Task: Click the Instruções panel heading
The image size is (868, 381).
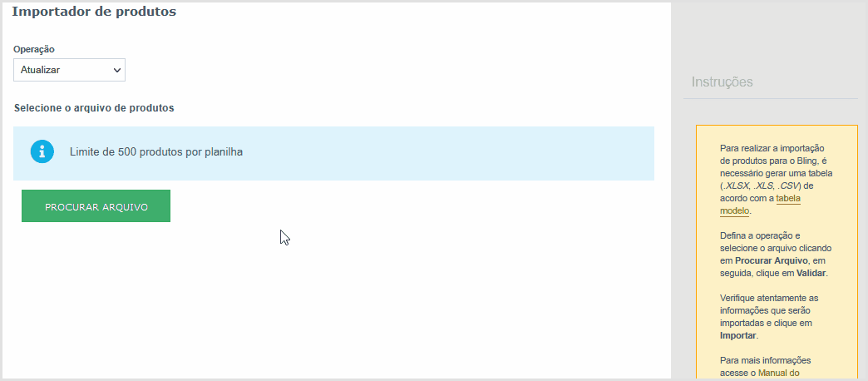Action: (722, 82)
